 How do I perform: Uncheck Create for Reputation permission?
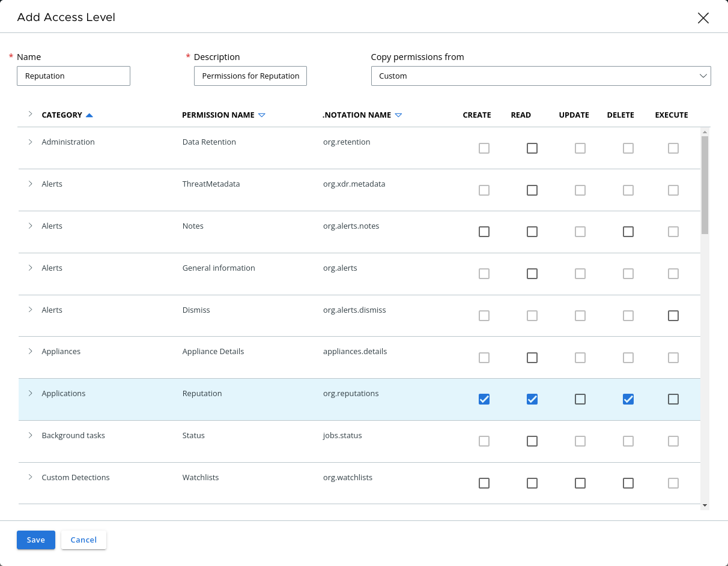(x=484, y=399)
